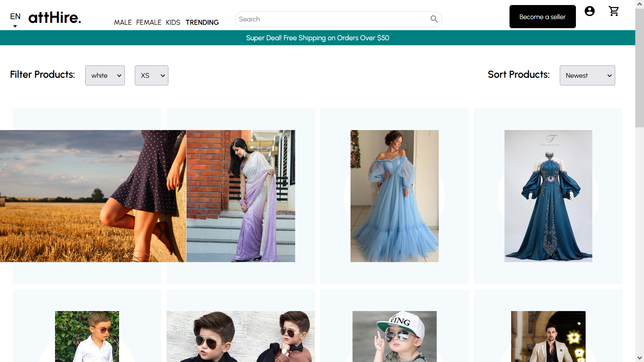The image size is (644, 362).
Task: Click the account profile icon
Action: [590, 11]
